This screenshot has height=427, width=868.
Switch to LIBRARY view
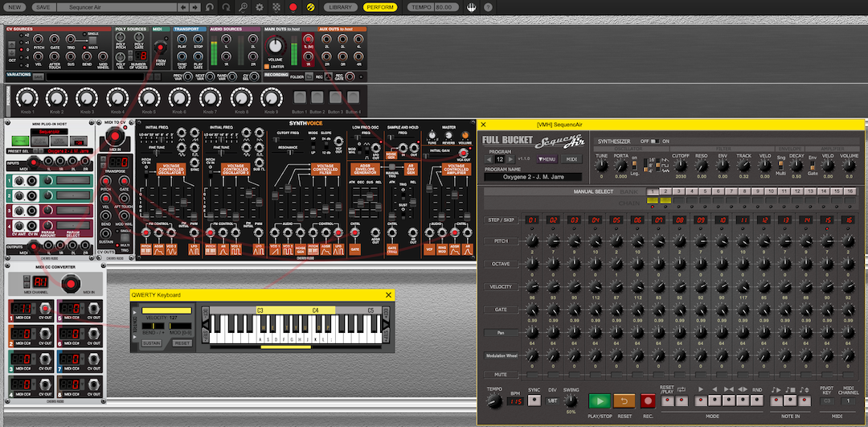point(340,7)
